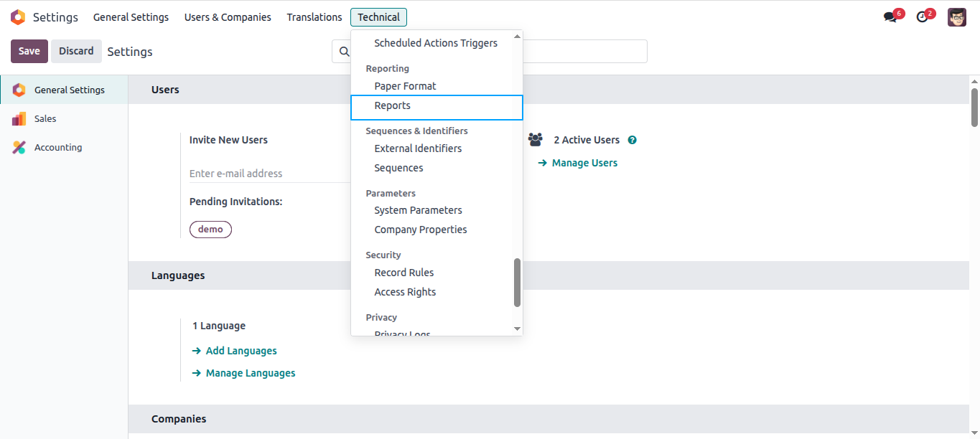Open the Manage Languages link
This screenshot has width=980, height=439.
(x=243, y=373)
